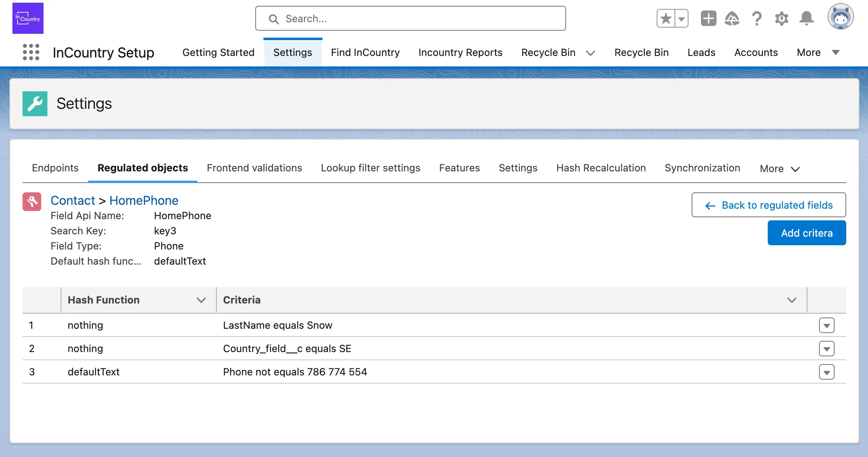This screenshot has height=457, width=868.
Task: Click the favorites star icon
Action: tap(666, 18)
